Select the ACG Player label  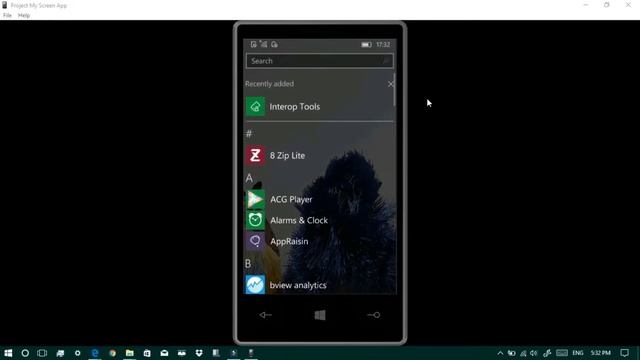point(291,200)
